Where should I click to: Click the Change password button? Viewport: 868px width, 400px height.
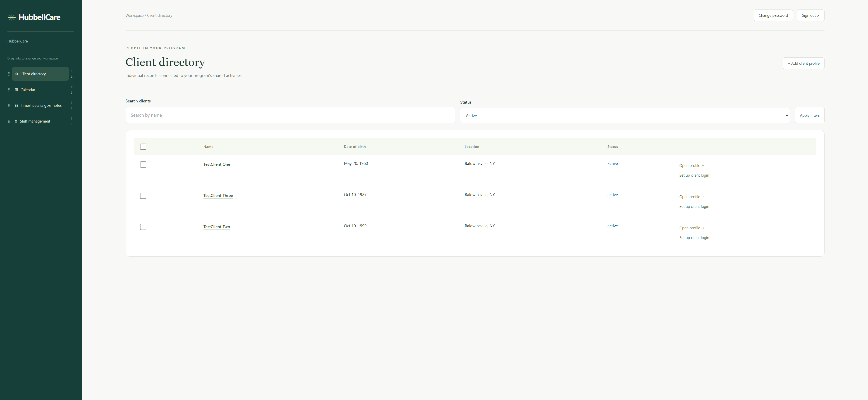coord(773,15)
